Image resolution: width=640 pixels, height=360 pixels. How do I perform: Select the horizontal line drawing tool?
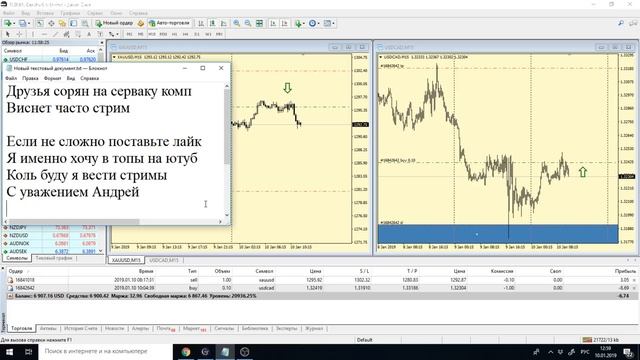(44, 34)
